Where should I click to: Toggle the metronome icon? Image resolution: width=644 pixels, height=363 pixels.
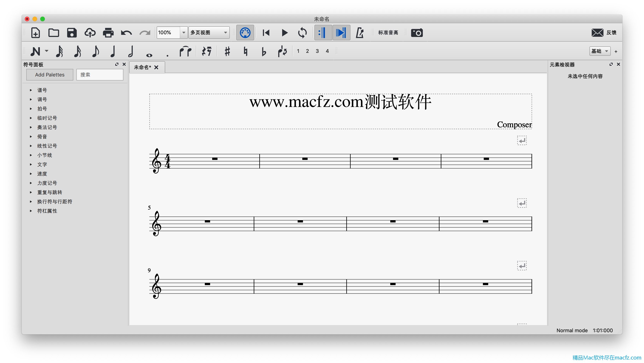coord(360,33)
